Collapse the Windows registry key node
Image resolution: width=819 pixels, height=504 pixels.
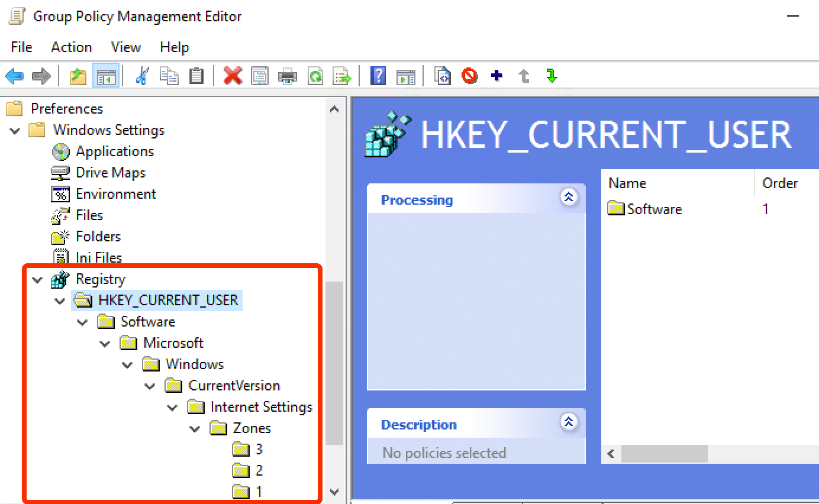127,365
